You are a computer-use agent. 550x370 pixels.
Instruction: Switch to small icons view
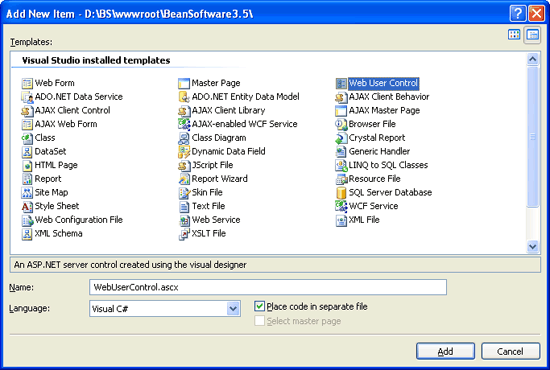coord(532,35)
